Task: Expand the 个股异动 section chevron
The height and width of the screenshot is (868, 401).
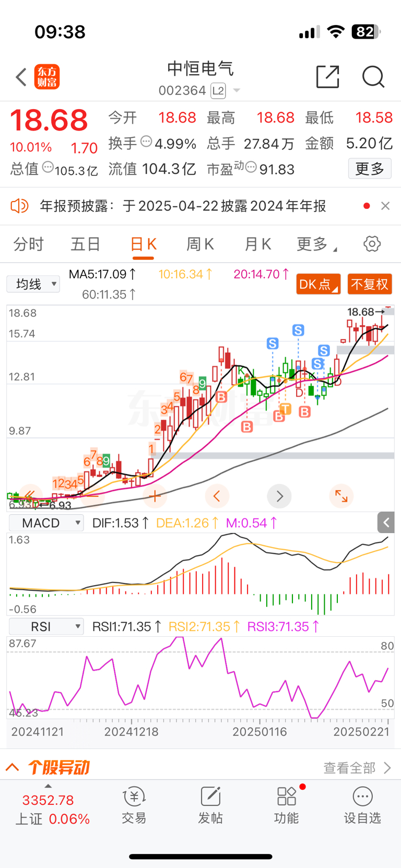Action: [x=13, y=767]
